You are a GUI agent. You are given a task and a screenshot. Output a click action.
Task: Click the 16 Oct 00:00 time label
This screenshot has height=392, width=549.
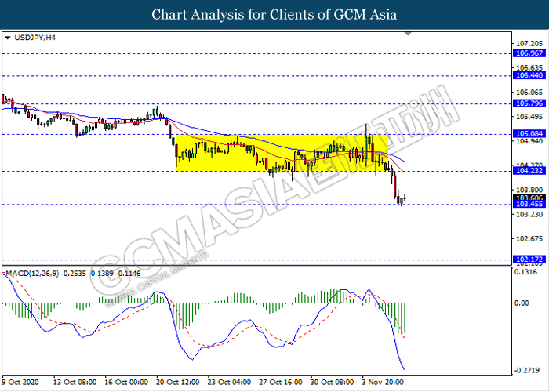click(126, 382)
